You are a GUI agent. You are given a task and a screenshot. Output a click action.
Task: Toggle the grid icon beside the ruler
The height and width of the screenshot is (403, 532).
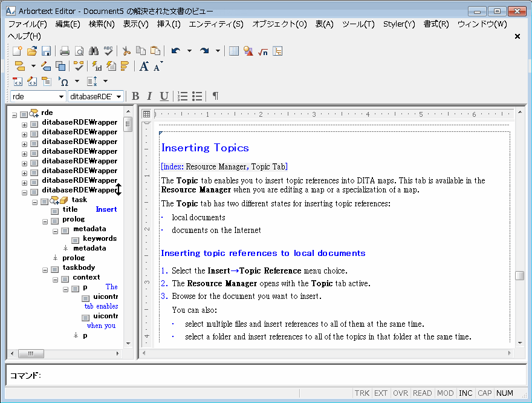(x=146, y=114)
